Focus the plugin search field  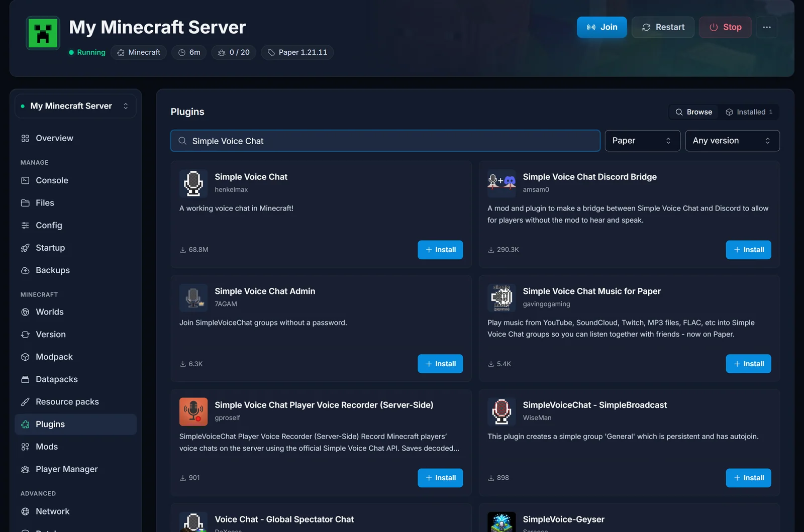[385, 141]
